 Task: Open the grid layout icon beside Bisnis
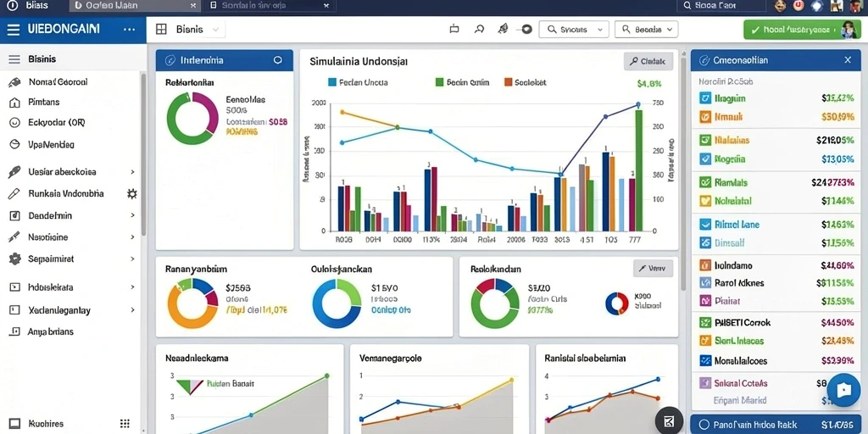[x=161, y=30]
